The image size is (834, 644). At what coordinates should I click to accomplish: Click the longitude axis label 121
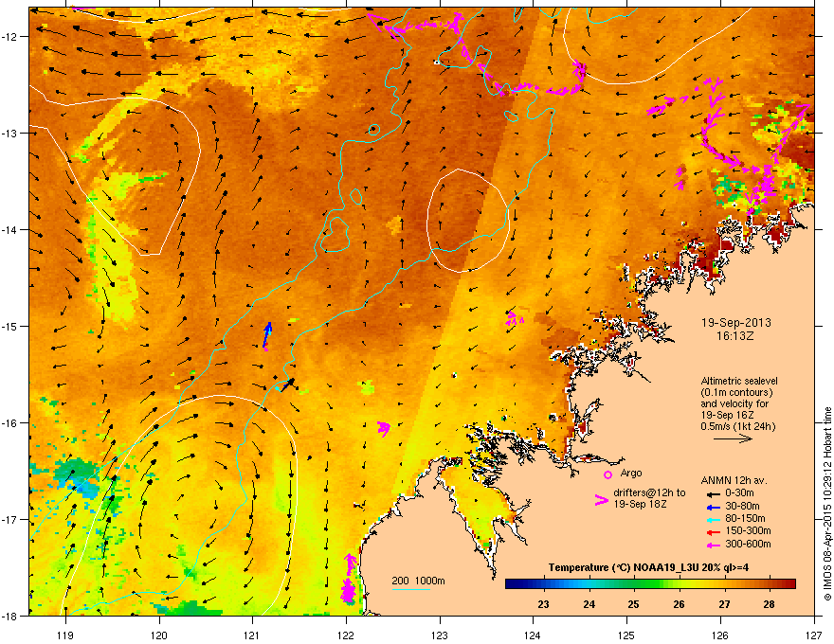(x=252, y=635)
